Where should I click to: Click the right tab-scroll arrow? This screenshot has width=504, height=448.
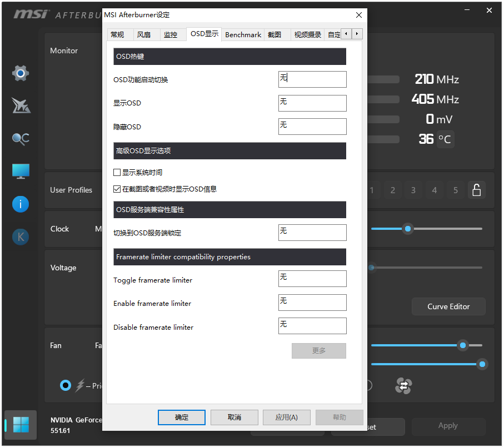click(x=356, y=34)
